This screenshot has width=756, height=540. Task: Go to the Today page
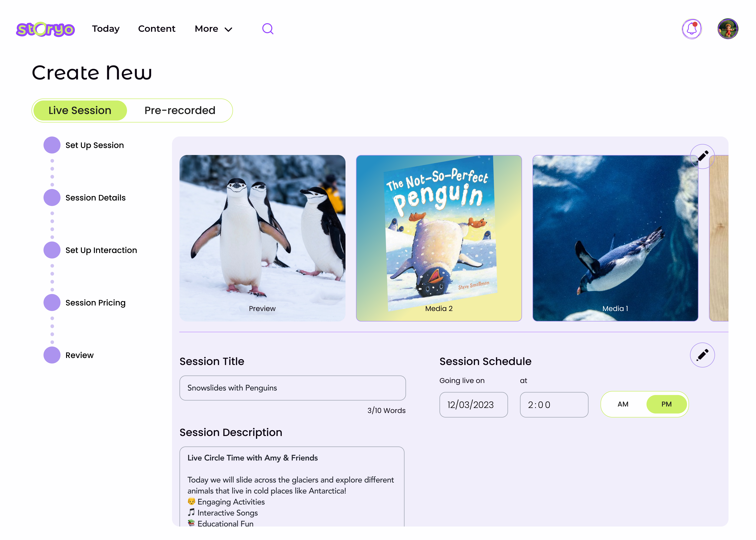coord(106,29)
